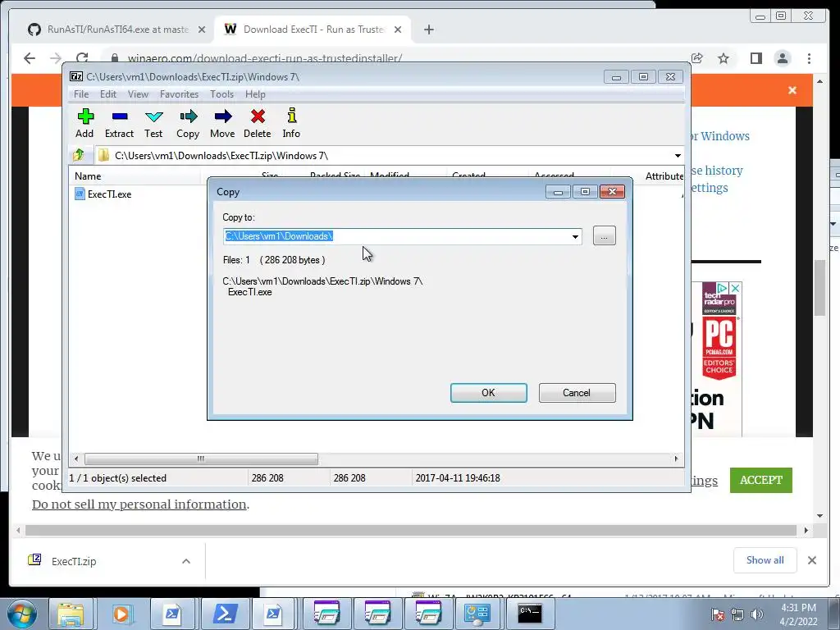This screenshot has width=840, height=630.
Task: Open Windows Explorer from the taskbar
Action: [71, 614]
